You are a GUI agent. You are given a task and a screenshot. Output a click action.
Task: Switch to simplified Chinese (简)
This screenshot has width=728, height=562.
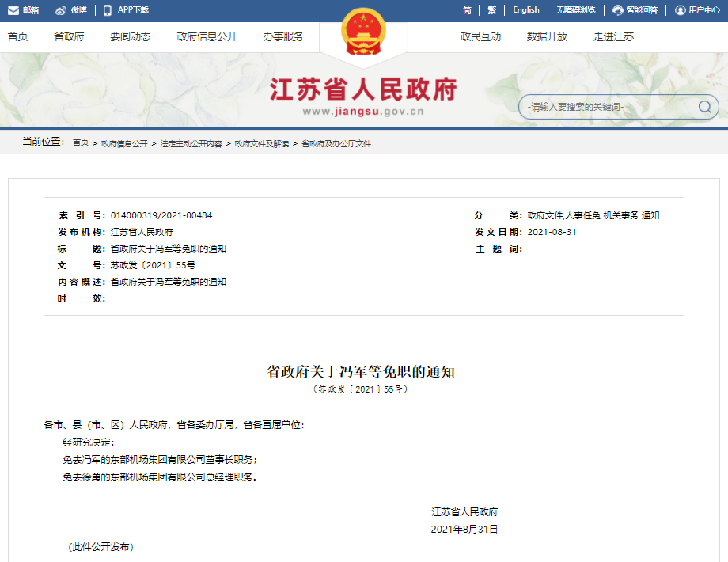(x=467, y=10)
